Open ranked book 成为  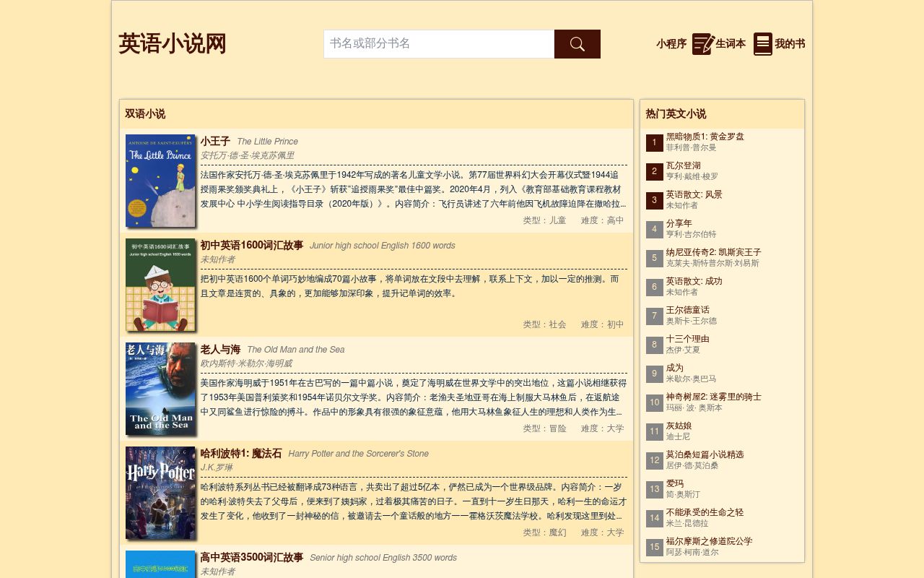tap(675, 368)
